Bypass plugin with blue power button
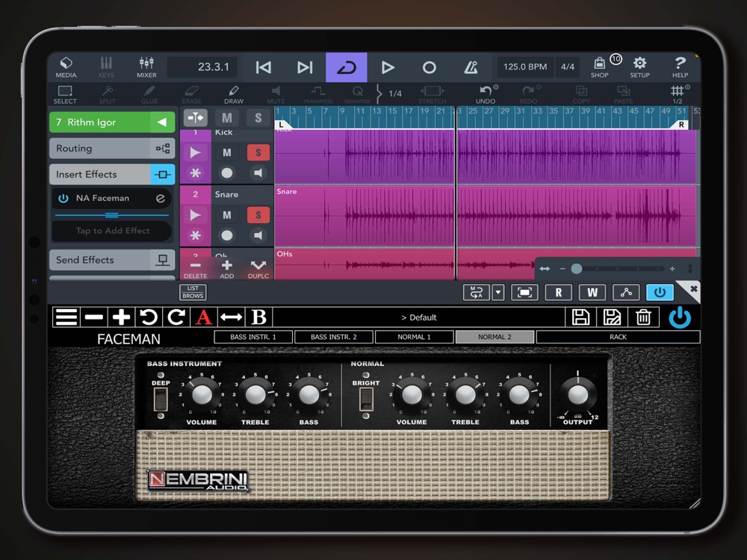Image resolution: width=747 pixels, height=560 pixels. 660,293
